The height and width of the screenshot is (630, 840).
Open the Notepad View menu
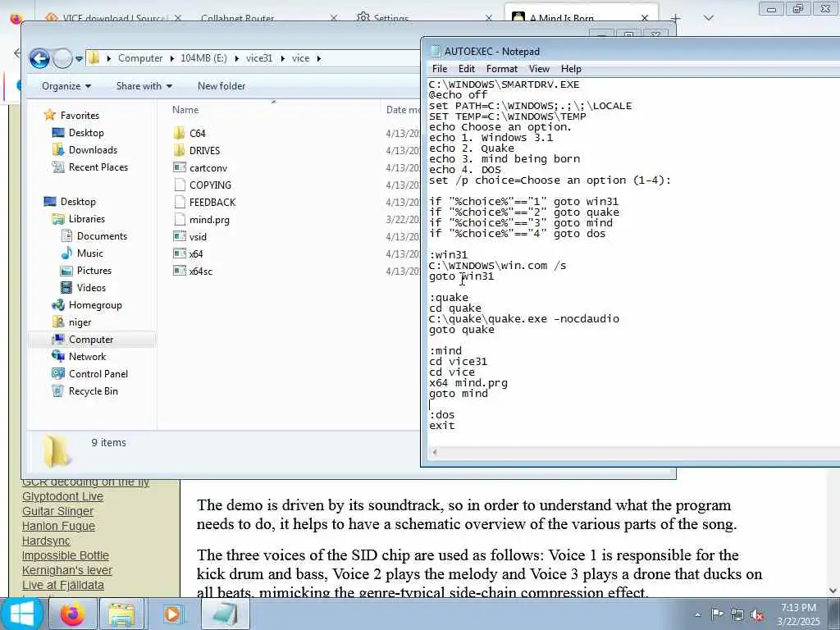point(539,69)
